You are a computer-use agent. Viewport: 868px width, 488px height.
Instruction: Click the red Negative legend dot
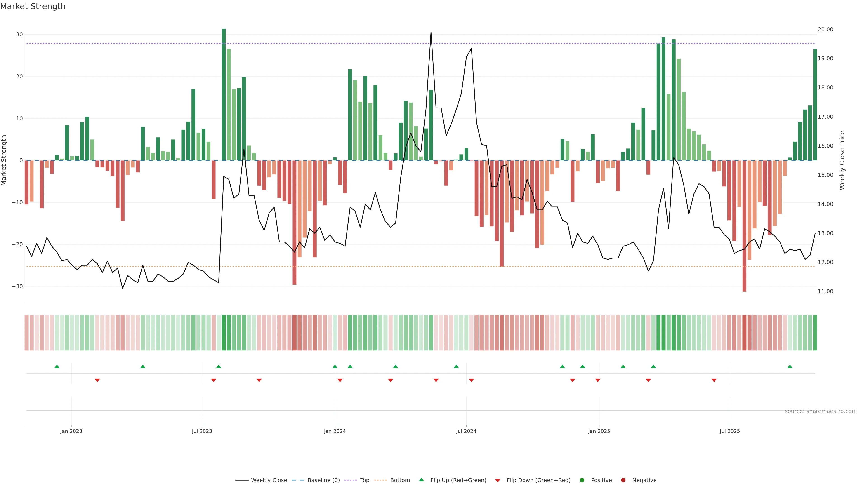click(623, 480)
